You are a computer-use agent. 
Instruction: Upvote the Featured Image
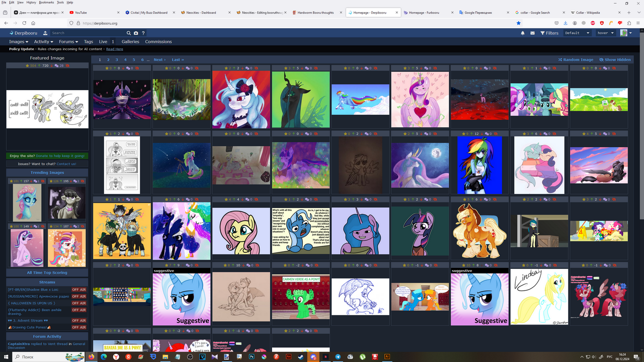(x=40, y=65)
